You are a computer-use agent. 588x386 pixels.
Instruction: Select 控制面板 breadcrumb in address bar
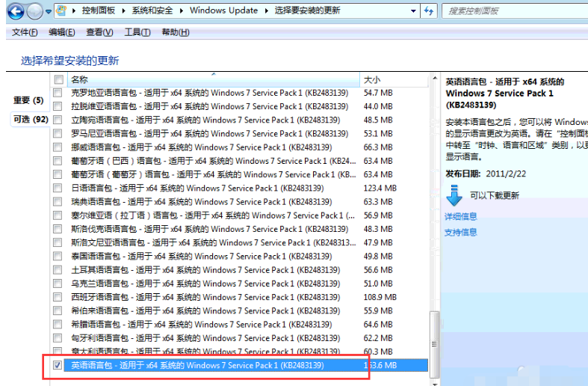point(99,10)
